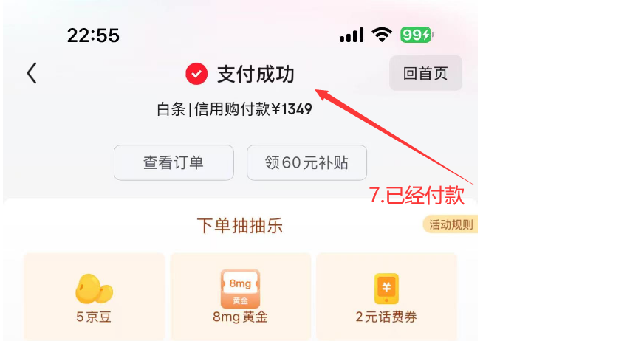This screenshot has height=341, width=644.
Task: Tap the 8mg gold voucher icon
Action: 240,289
